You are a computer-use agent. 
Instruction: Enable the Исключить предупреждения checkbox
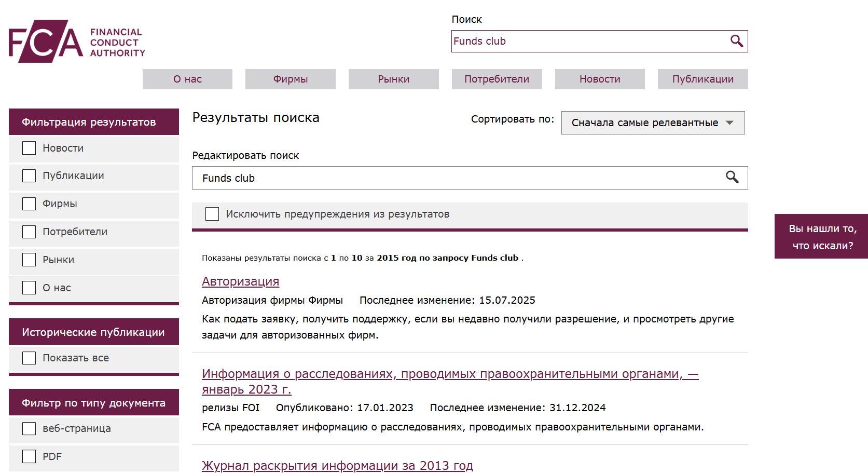coord(212,214)
